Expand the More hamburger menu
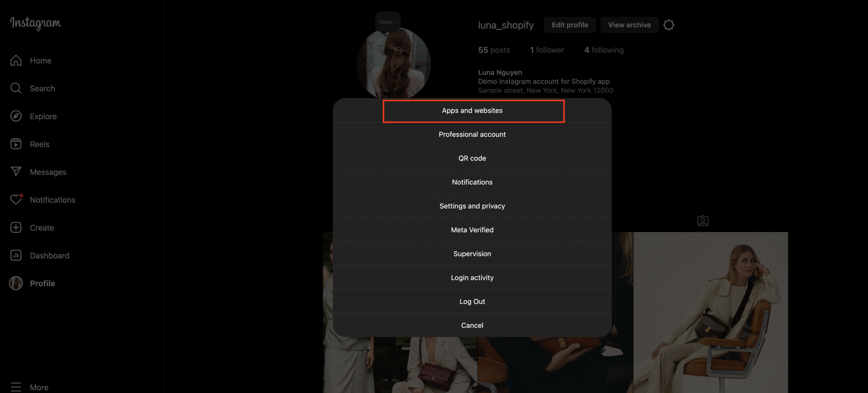Screen dimensions: 868x393 tap(16, 387)
